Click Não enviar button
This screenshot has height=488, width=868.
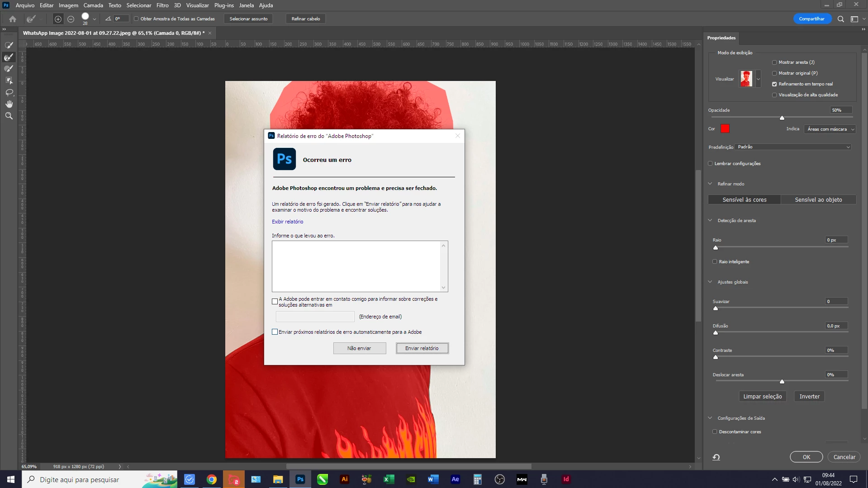(360, 348)
